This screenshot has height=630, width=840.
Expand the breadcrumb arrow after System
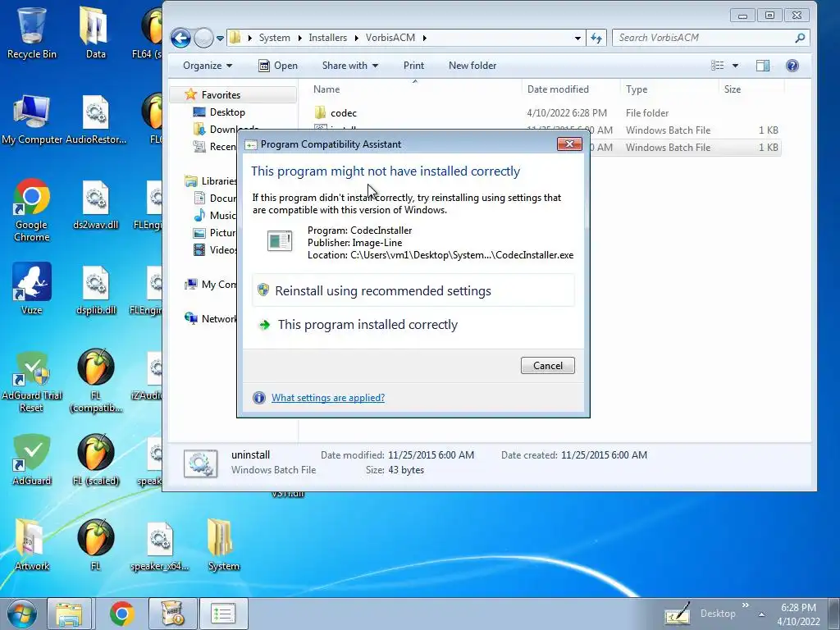coord(299,38)
